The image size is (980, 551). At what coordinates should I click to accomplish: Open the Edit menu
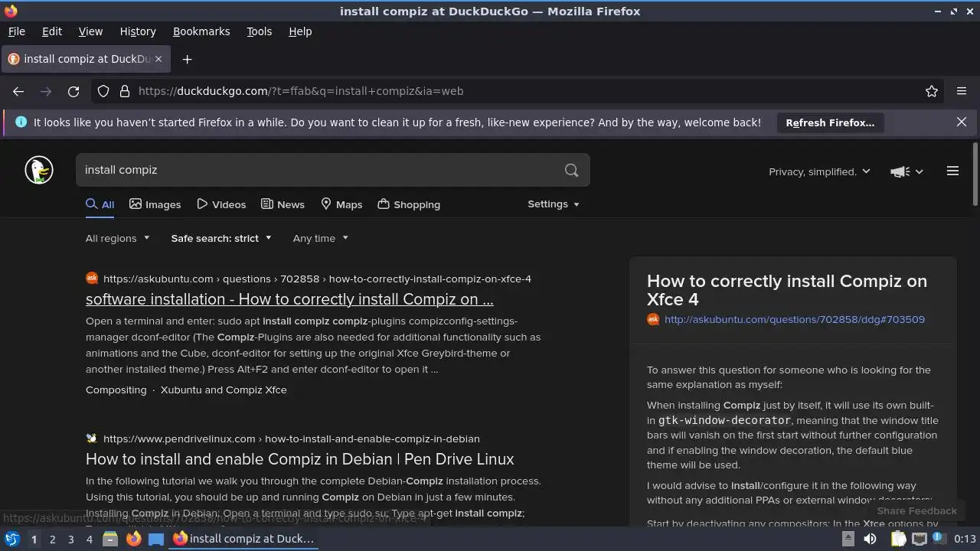point(52,31)
